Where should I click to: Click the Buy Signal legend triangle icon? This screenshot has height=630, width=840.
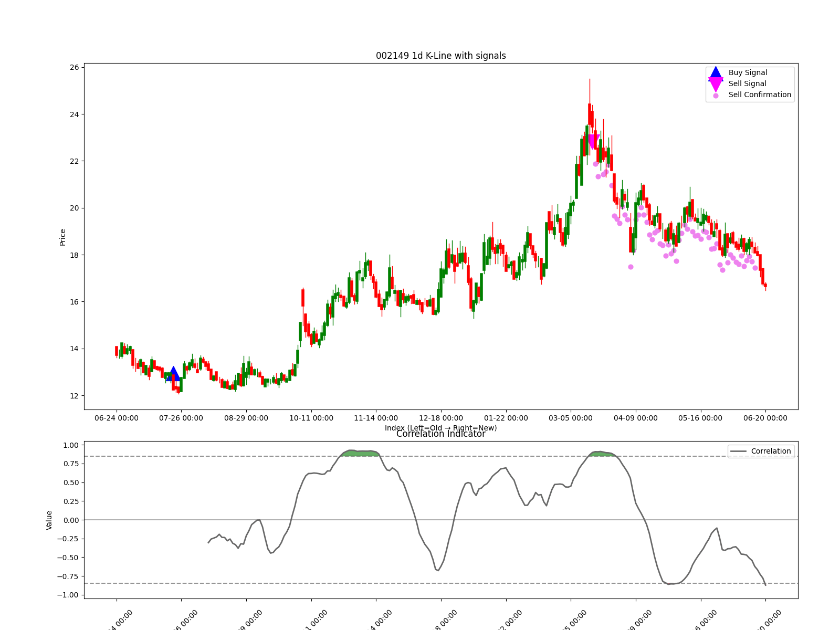coord(716,73)
